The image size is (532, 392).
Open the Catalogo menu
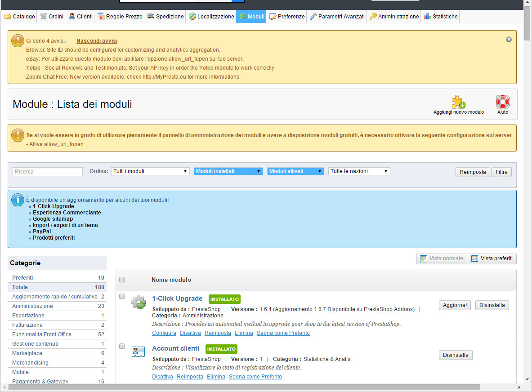coord(20,17)
